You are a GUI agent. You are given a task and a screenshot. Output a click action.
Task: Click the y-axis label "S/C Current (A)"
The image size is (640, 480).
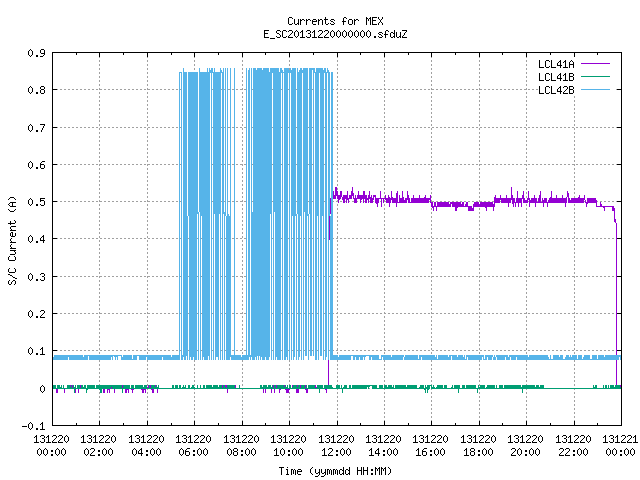click(x=13, y=240)
